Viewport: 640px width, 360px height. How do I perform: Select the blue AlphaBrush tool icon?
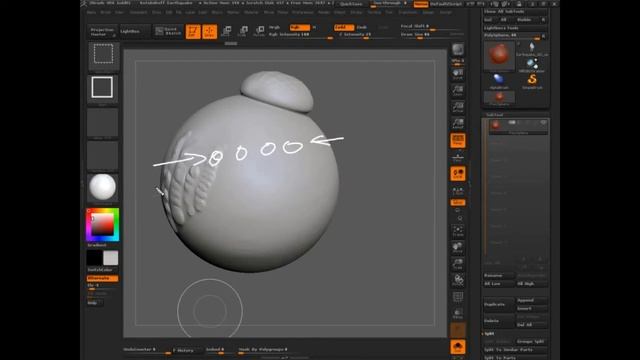pyautogui.click(x=499, y=80)
